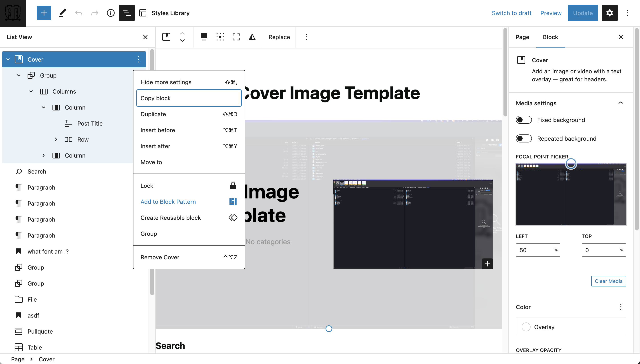Choose Insert before from menu
Screen dimensions: 640x364
click(189, 130)
